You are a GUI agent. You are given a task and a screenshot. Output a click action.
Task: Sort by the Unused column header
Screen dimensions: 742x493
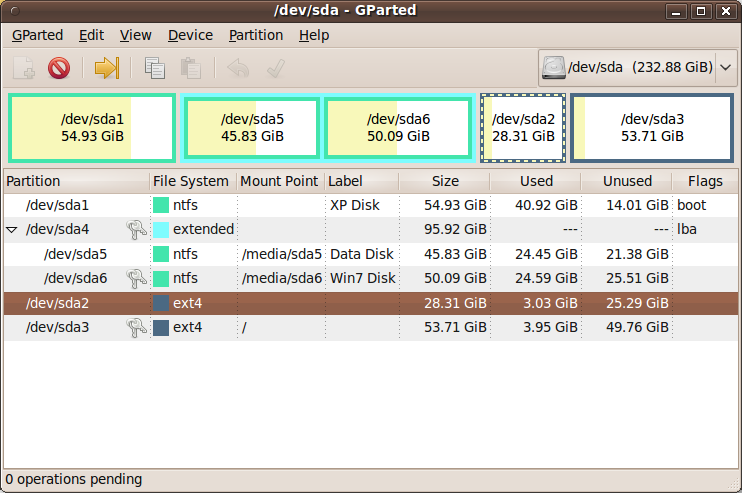click(x=627, y=181)
